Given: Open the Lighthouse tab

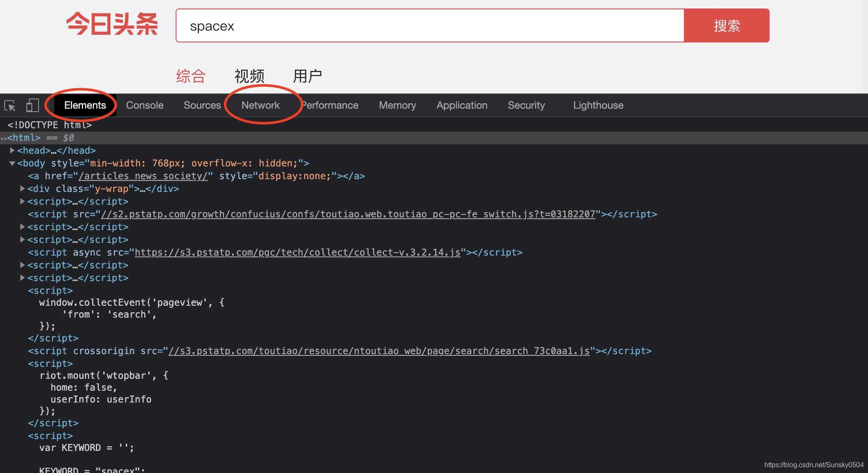Looking at the screenshot, I should pos(598,105).
